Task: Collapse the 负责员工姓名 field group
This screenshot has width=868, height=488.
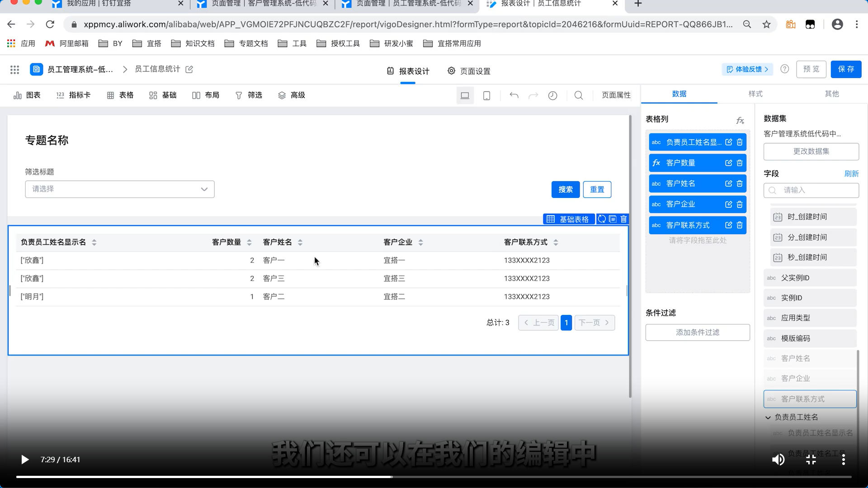Action: coord(768,418)
